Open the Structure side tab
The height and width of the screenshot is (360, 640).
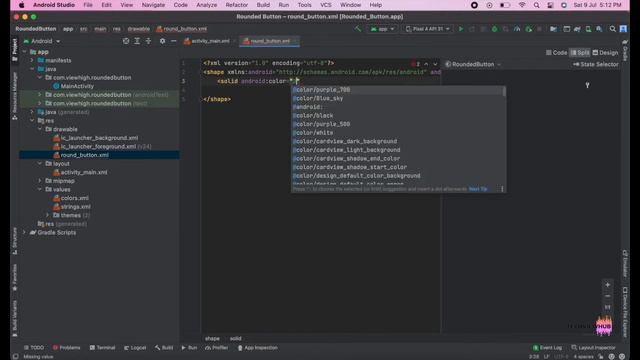point(15,241)
